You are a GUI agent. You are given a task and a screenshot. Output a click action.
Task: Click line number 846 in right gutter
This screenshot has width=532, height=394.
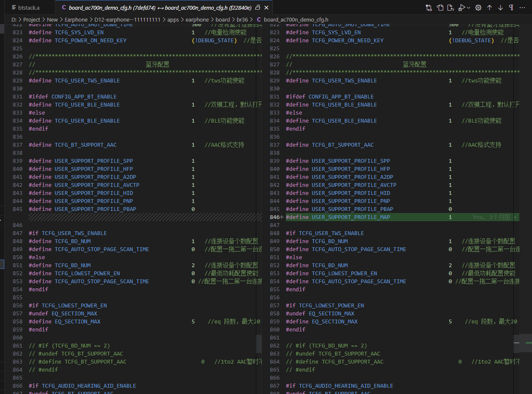coord(274,217)
